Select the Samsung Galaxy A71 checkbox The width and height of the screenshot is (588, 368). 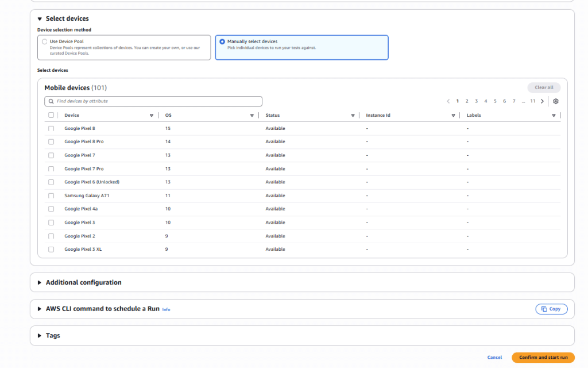pyautogui.click(x=51, y=195)
